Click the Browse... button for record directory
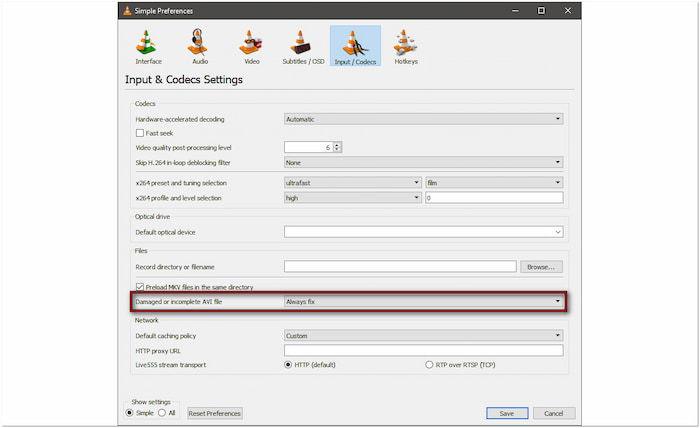Viewport: 700px width, 428px height. [x=541, y=267]
